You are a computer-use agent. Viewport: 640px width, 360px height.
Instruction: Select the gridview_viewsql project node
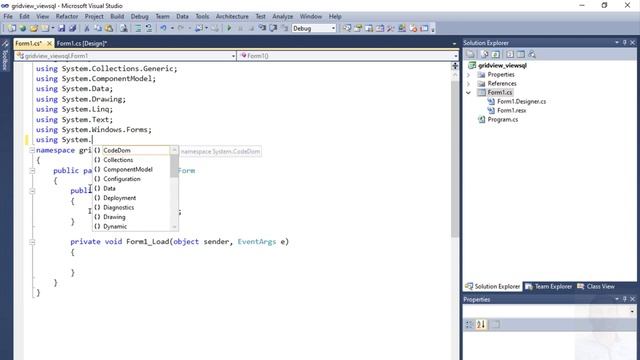[x=502, y=65]
